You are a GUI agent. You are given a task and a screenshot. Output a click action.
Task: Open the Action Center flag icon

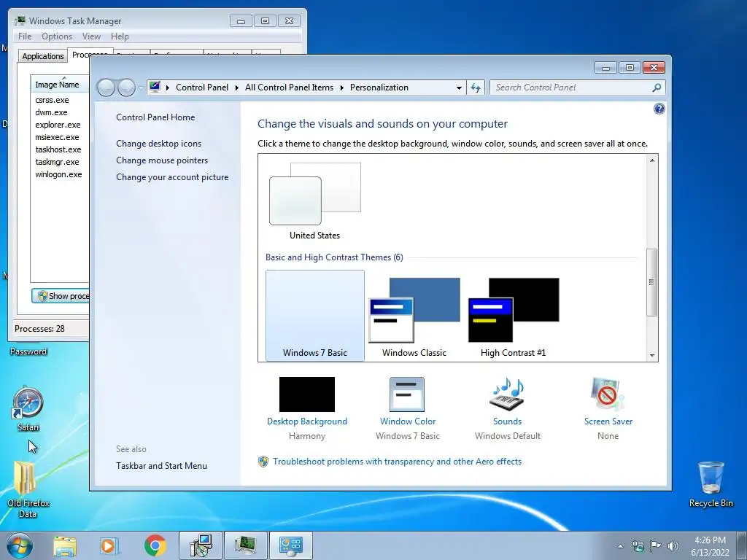click(656, 546)
